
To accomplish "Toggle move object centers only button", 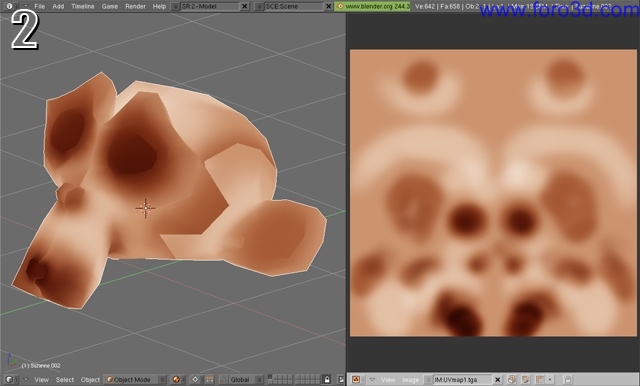I will pyautogui.click(x=209, y=379).
